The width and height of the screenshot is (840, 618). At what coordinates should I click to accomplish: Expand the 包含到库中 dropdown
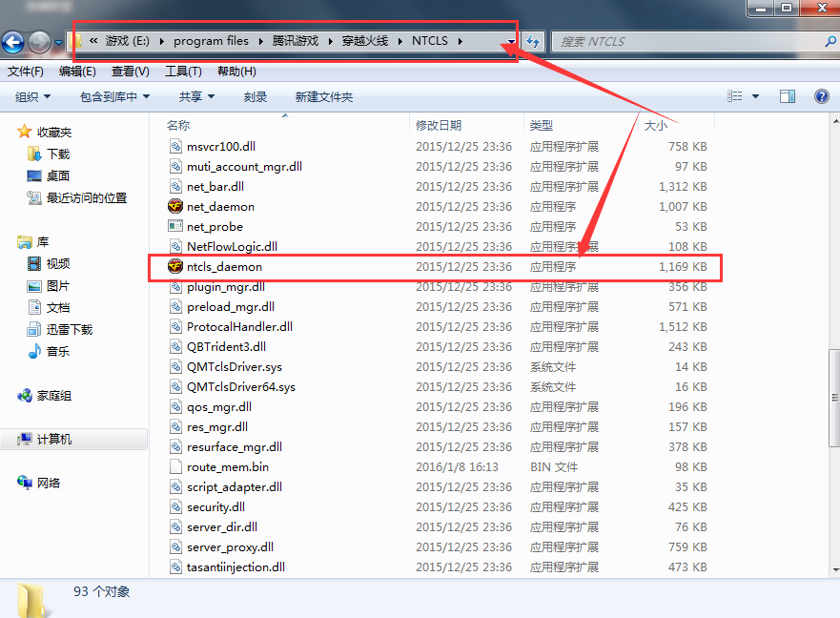[114, 97]
